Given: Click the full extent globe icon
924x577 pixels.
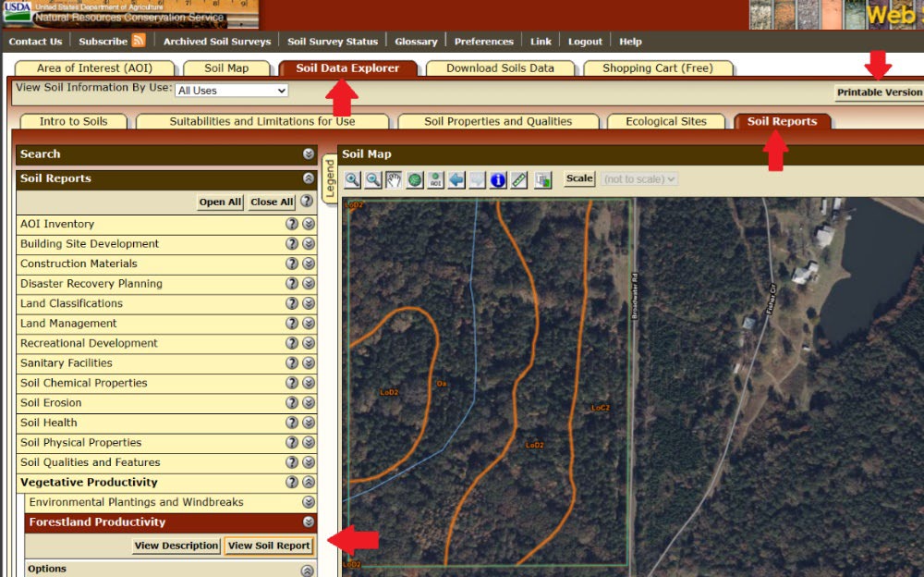Looking at the screenshot, I should tap(415, 179).
